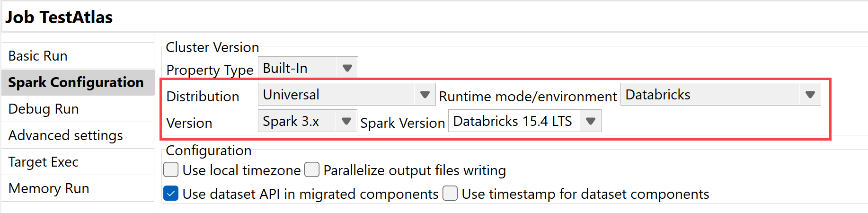Open the Distribution Universal dropdown

pyautogui.click(x=425, y=95)
